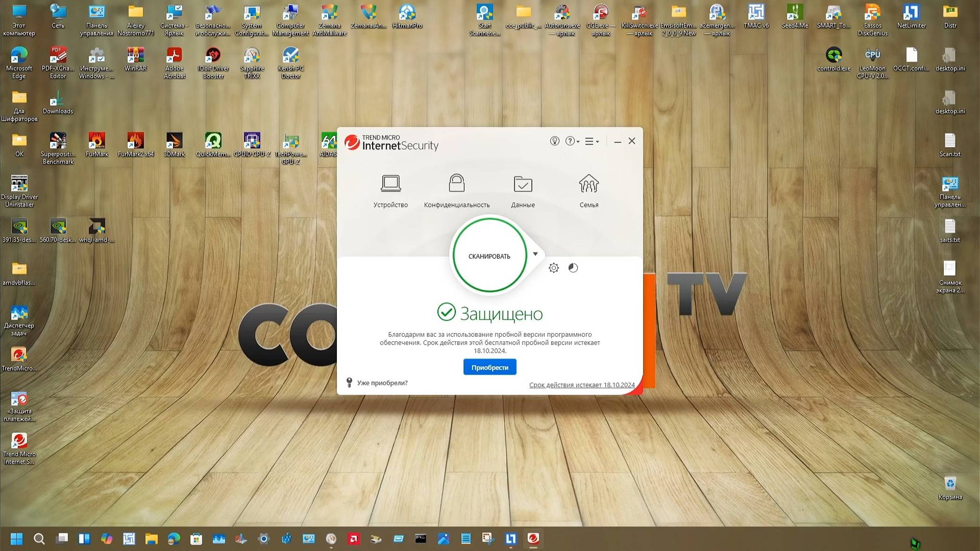Expand the scan type dropdown arrow
Image resolution: width=980 pixels, height=551 pixels.
pos(535,254)
